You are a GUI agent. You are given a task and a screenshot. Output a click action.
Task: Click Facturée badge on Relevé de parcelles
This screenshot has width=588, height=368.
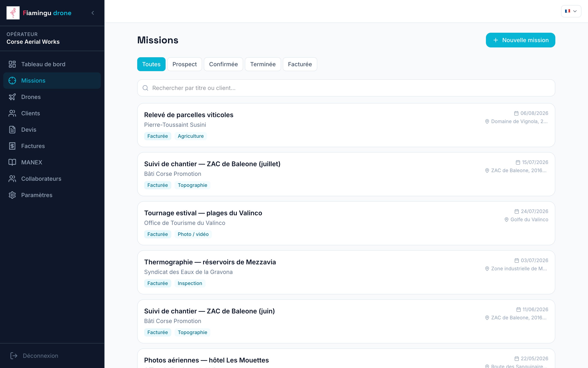[157, 136]
